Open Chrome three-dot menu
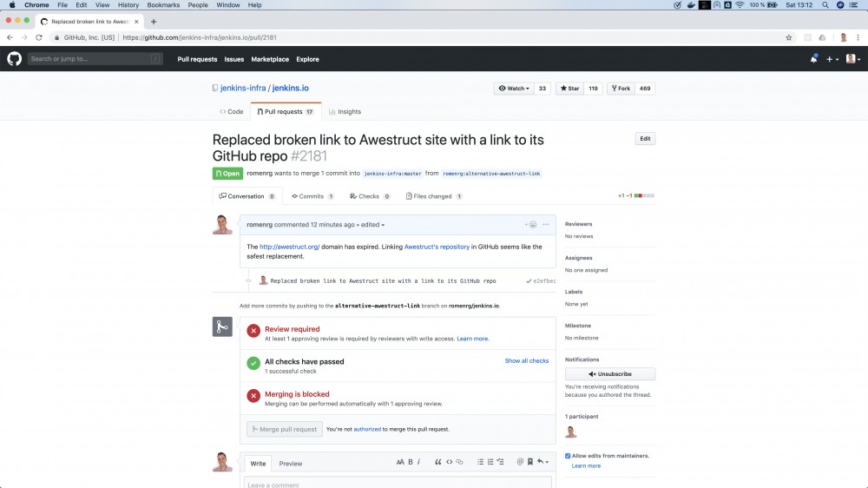 pos(858,37)
